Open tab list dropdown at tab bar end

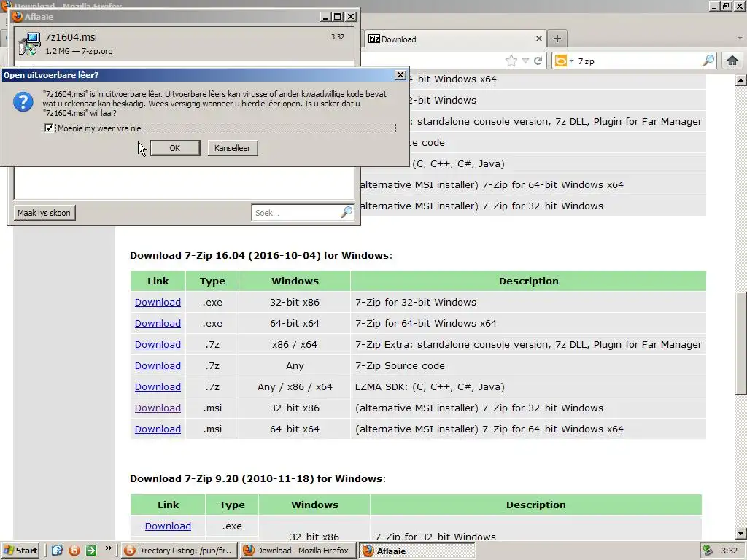tap(740, 38)
